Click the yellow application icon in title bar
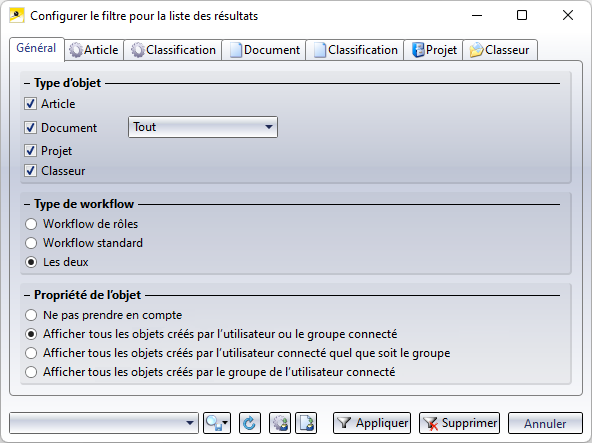592x443 pixels. pyautogui.click(x=17, y=15)
